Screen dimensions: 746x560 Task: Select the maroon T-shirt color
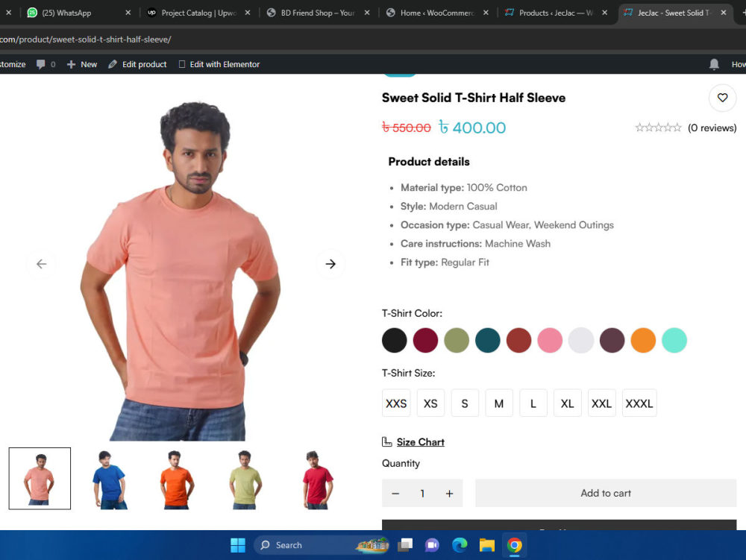pyautogui.click(x=425, y=340)
